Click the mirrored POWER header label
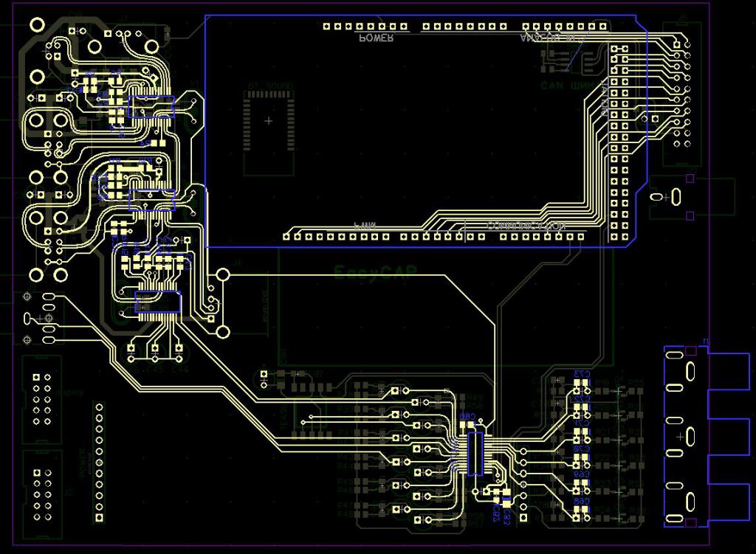The width and height of the screenshot is (756, 554). click(x=376, y=38)
